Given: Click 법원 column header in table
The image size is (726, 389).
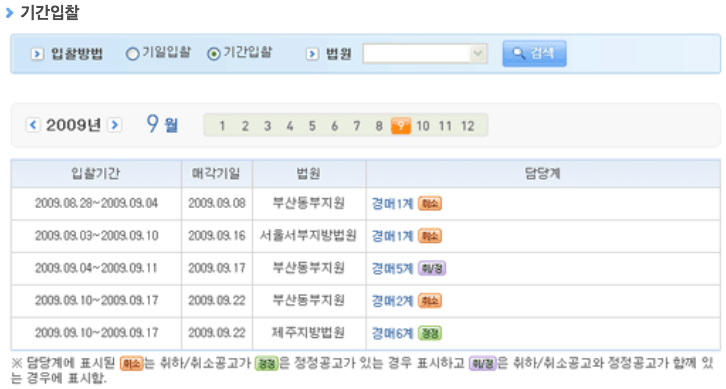Looking at the screenshot, I should pos(308,174).
